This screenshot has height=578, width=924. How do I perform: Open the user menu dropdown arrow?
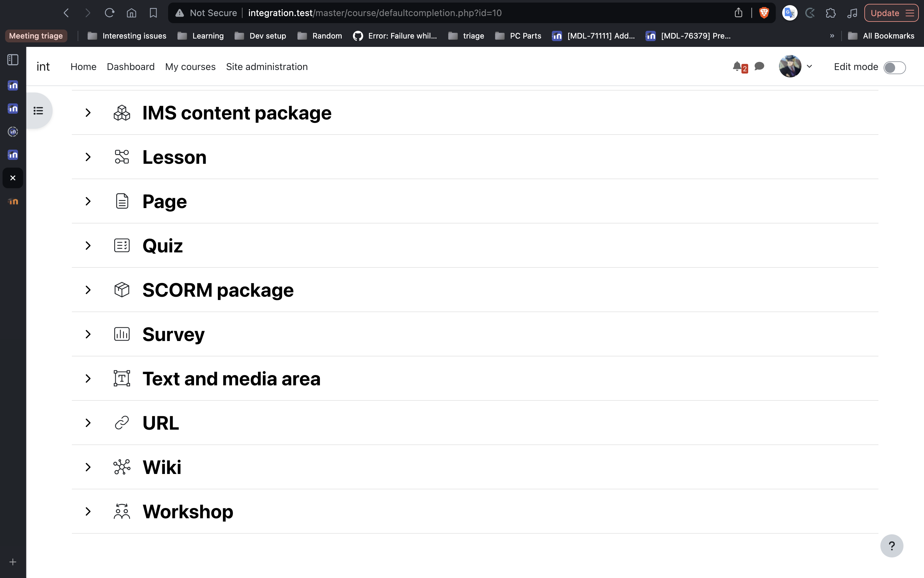pyautogui.click(x=809, y=66)
